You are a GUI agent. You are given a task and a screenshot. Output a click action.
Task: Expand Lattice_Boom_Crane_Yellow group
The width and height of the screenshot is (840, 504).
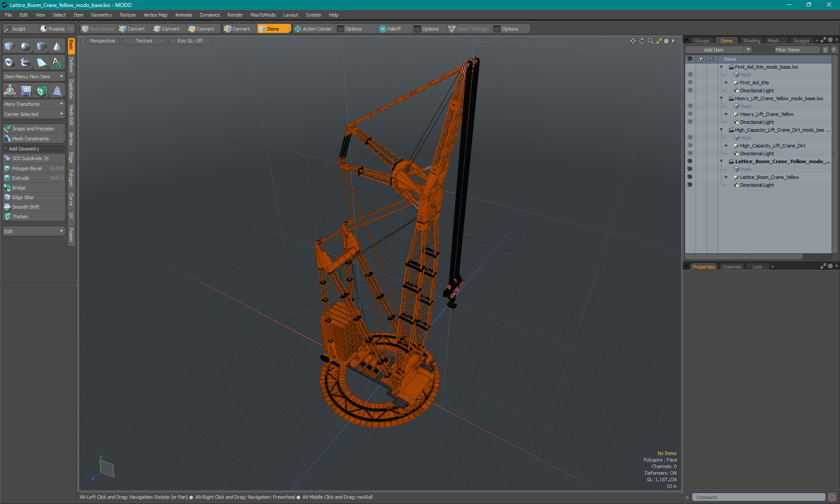pyautogui.click(x=727, y=177)
